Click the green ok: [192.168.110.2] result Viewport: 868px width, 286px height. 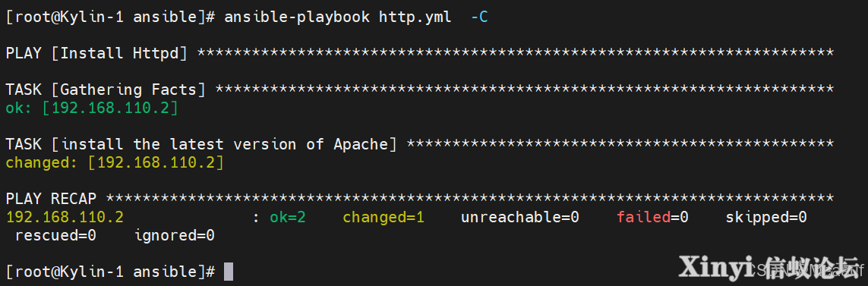92,108
